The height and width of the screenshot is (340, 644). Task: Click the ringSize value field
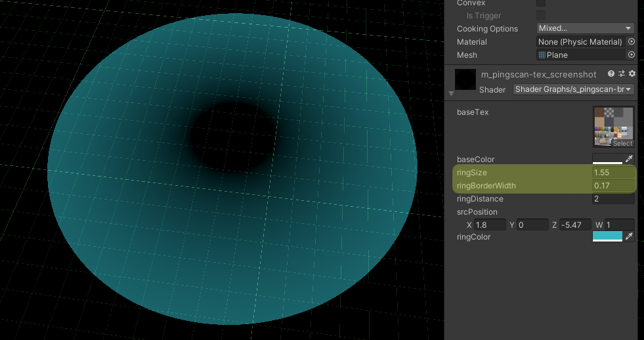point(613,173)
